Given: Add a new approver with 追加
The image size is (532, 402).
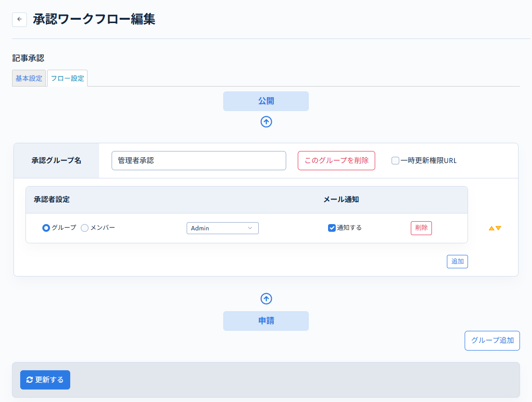Looking at the screenshot, I should pos(457,261).
